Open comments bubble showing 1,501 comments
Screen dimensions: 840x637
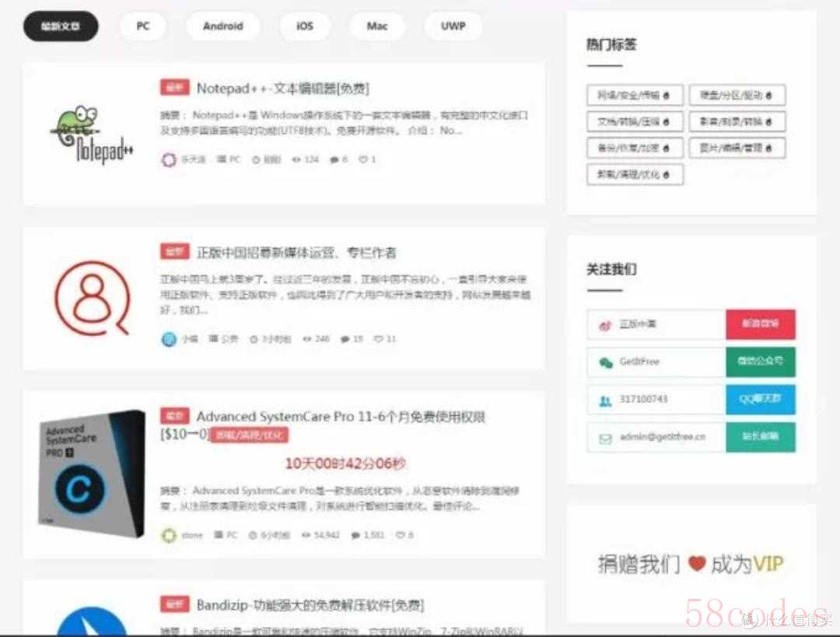click(355, 535)
